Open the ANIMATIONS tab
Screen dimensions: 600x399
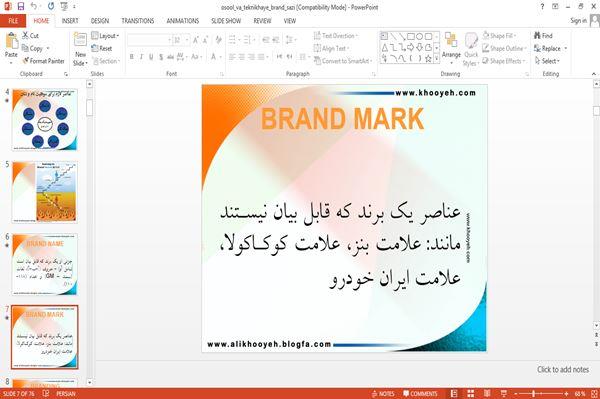click(x=183, y=21)
